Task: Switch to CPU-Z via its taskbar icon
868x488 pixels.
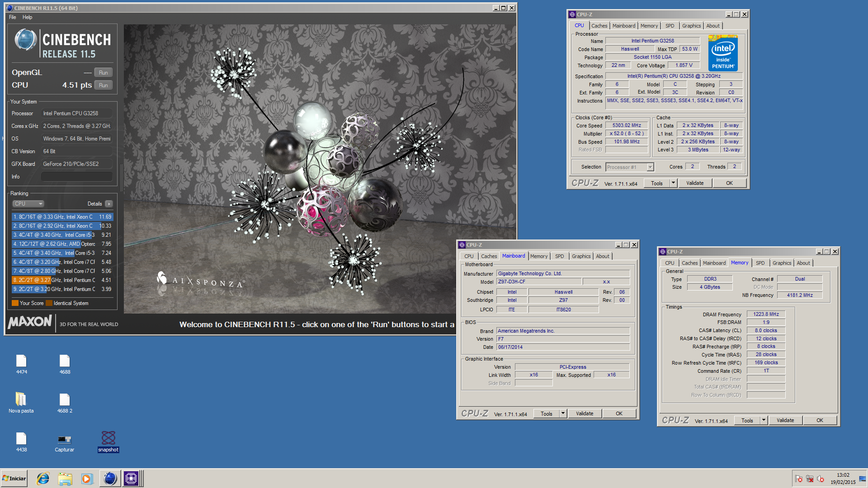Action: tap(131, 479)
